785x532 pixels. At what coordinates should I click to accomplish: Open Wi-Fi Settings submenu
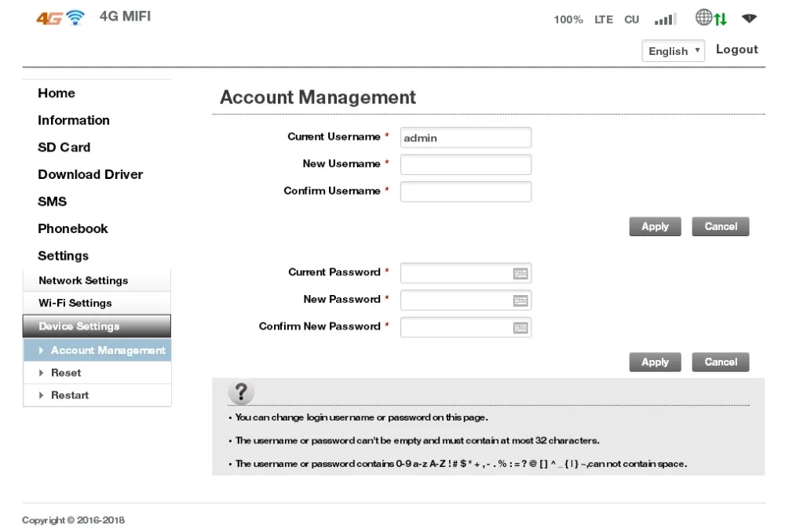point(97,303)
